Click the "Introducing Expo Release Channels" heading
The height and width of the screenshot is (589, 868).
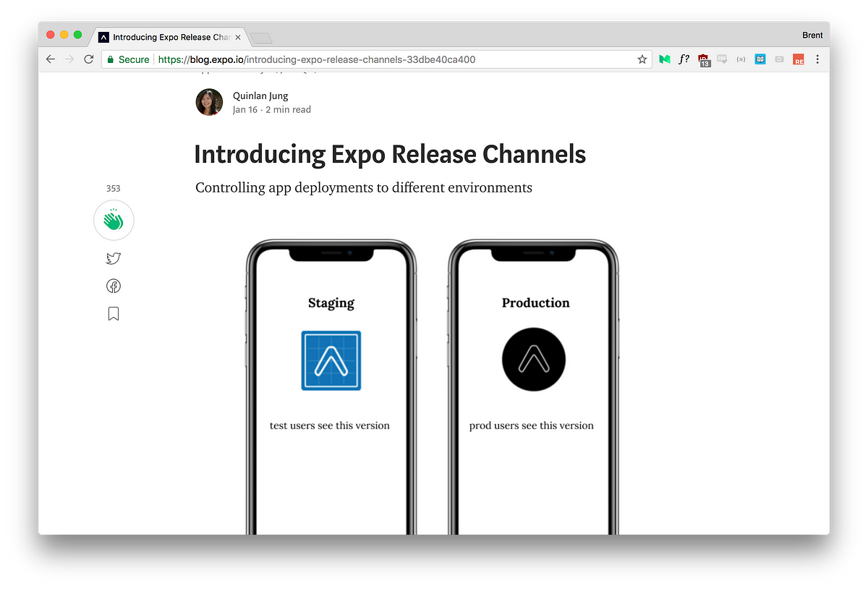pyautogui.click(x=390, y=154)
